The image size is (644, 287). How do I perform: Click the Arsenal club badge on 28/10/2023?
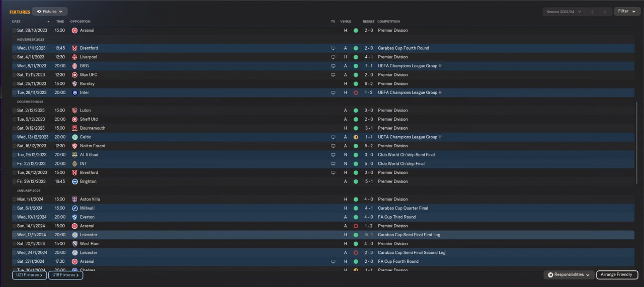pyautogui.click(x=74, y=30)
